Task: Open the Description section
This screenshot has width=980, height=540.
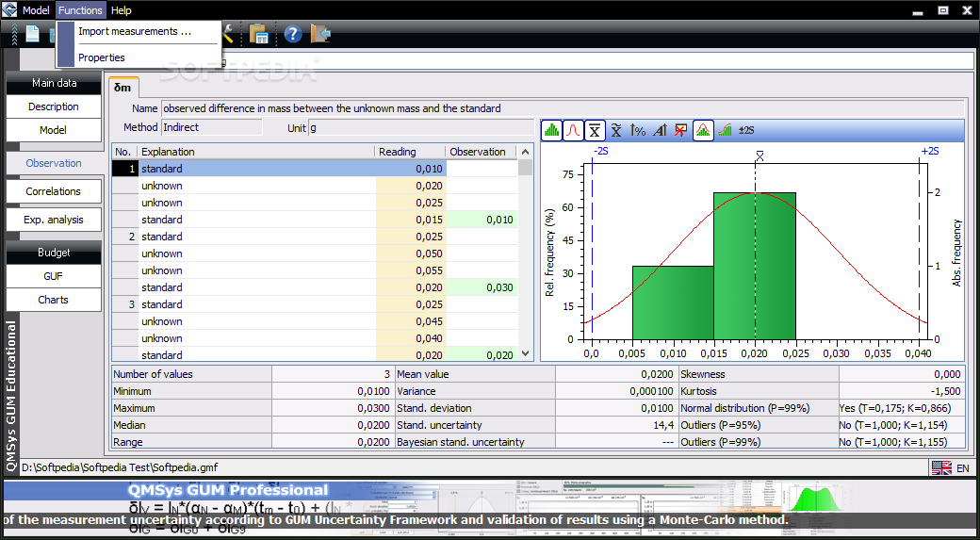Action: (x=54, y=106)
